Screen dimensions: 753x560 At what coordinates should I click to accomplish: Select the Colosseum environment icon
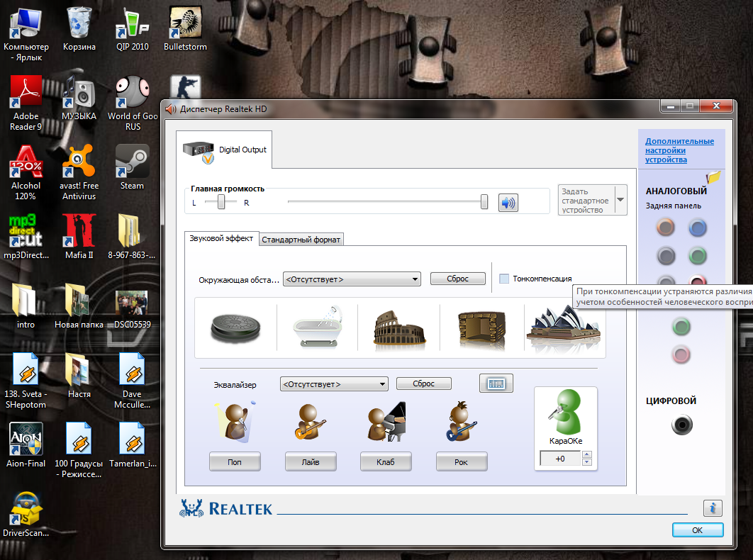click(x=399, y=327)
